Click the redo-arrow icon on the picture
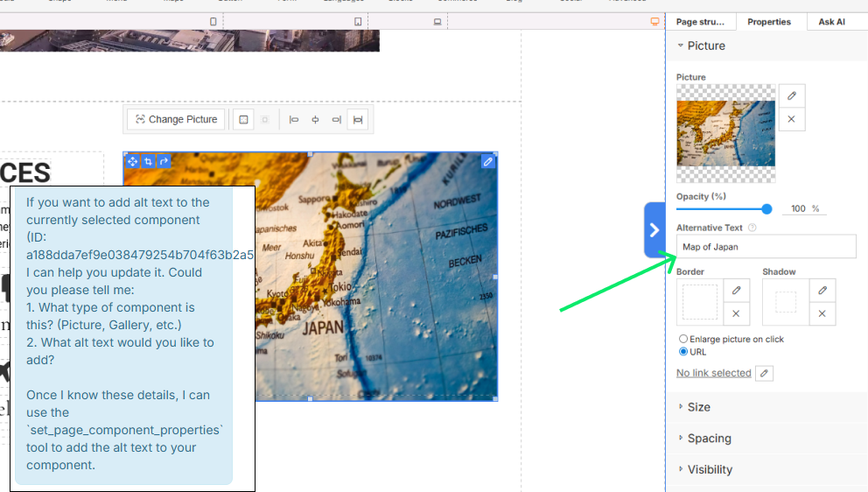Viewport: 868px width, 492px height. 164,161
